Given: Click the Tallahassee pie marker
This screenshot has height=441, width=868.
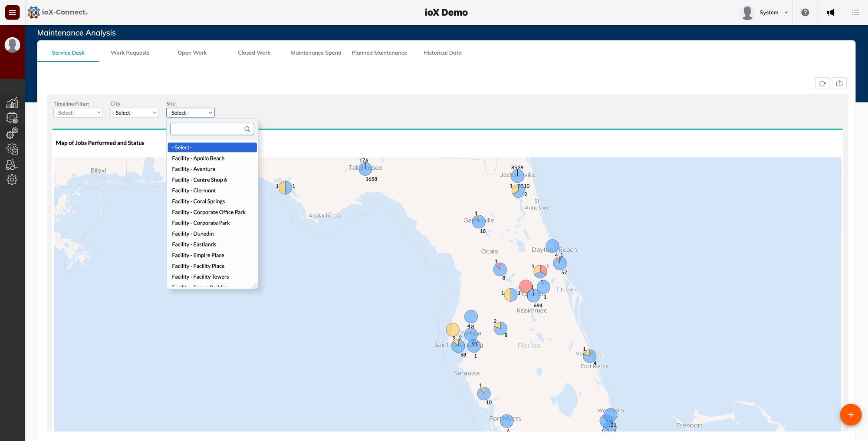Looking at the screenshot, I should [x=365, y=169].
